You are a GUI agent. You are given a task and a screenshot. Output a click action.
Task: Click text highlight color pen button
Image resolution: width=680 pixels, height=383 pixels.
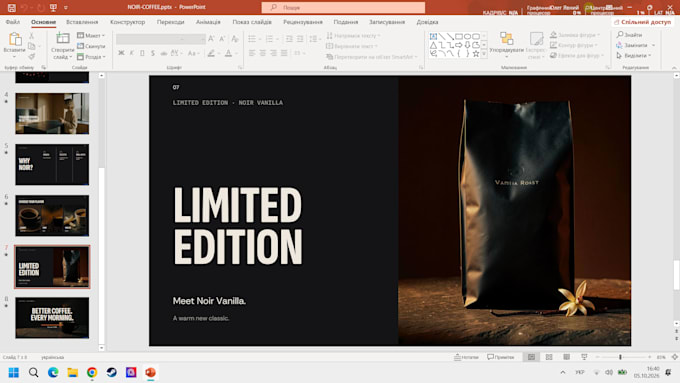tap(211, 53)
